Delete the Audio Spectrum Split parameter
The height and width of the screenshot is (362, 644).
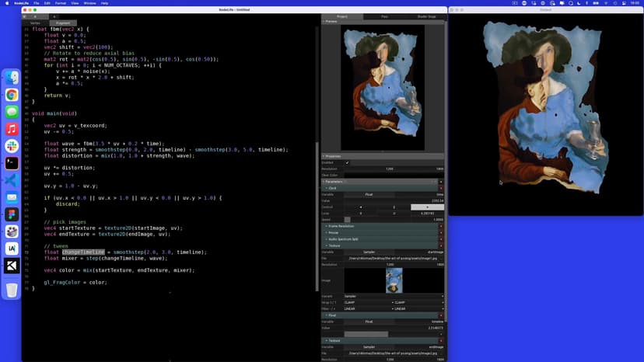[441, 238]
